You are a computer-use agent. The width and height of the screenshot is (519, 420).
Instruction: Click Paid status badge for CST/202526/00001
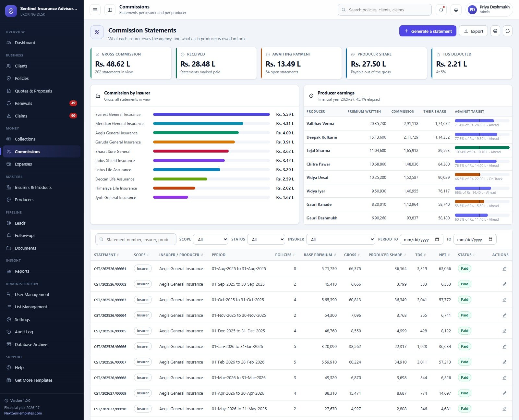pos(465,269)
